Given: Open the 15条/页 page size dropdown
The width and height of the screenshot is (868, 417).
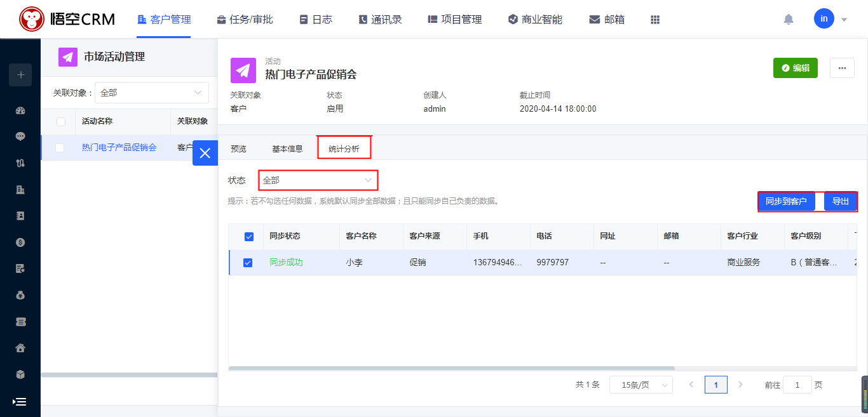Looking at the screenshot, I should pyautogui.click(x=641, y=385).
